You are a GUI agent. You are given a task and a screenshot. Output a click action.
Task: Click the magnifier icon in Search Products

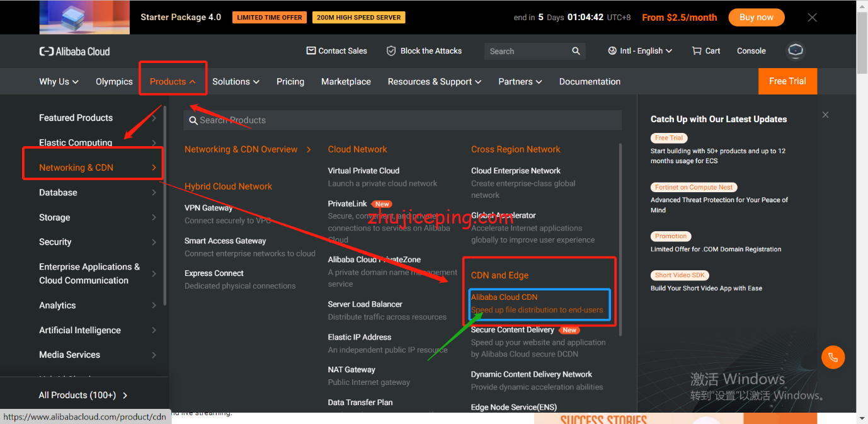click(193, 120)
